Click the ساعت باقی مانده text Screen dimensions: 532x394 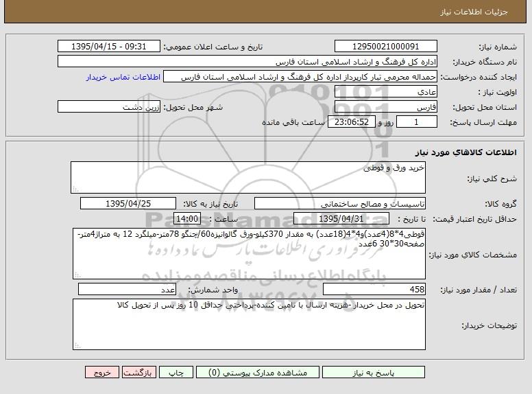(x=293, y=122)
